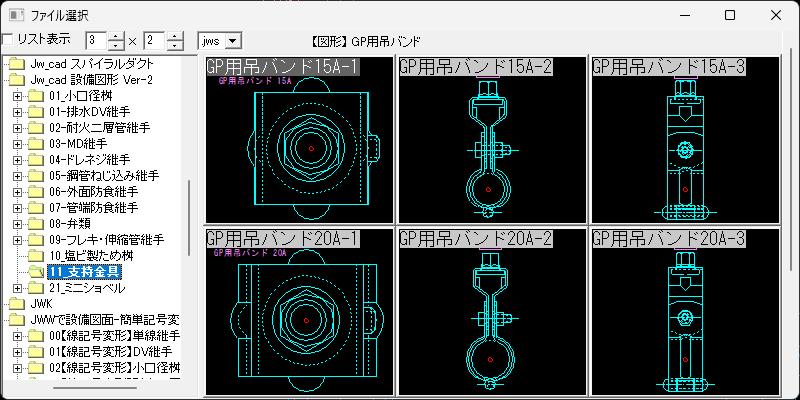Select the 07-管端防食継手 tree folder
The height and width of the screenshot is (400, 800).
point(94,208)
